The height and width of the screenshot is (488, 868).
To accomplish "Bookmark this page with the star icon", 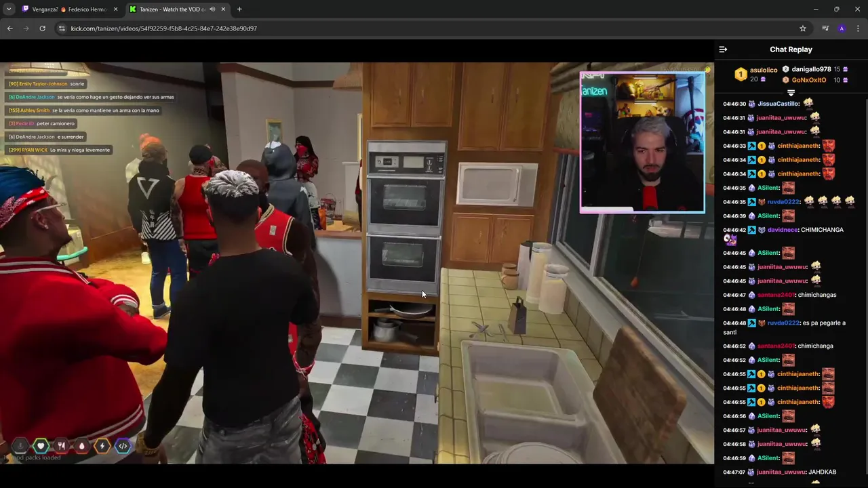I will (x=803, y=28).
